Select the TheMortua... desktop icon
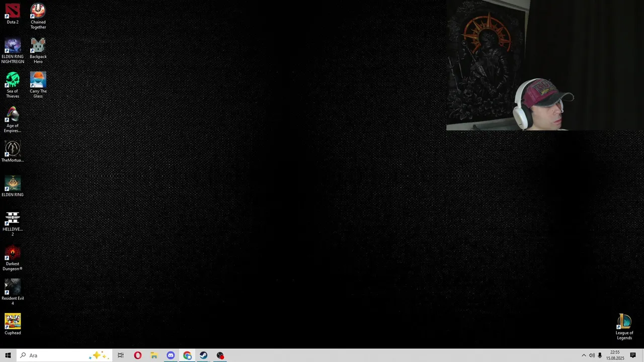 (x=13, y=152)
